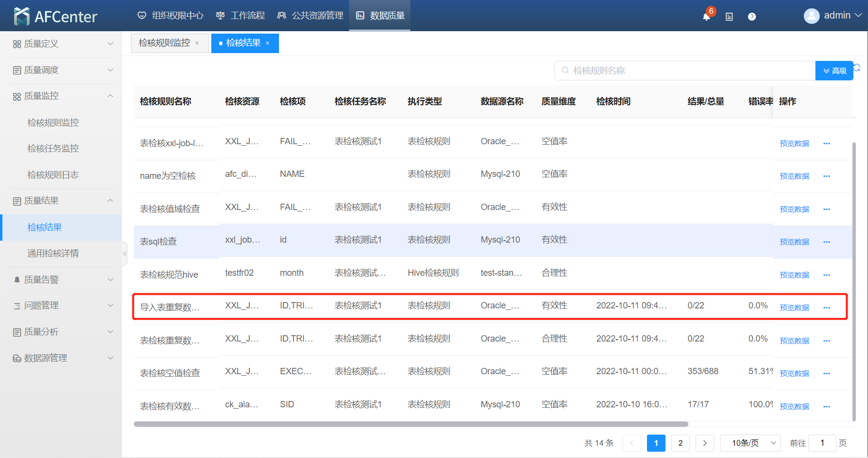Click the notification bell icon
Viewport: 868px width, 458px height.
[x=706, y=17]
